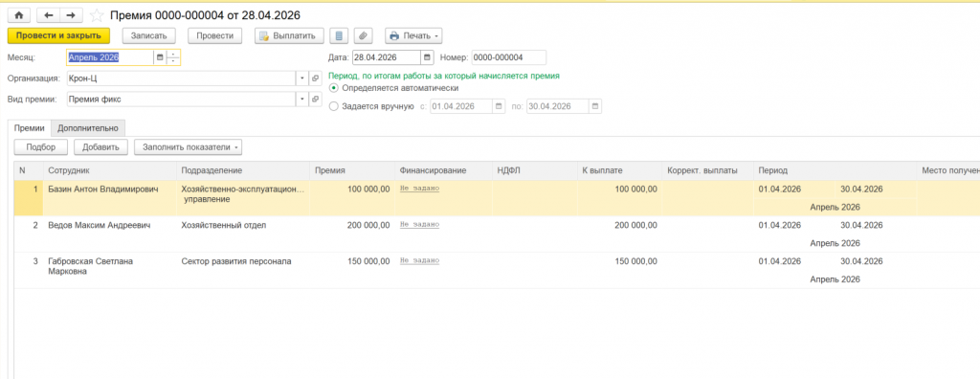
Task: Switch to the Премии tab
Action: tap(30, 127)
